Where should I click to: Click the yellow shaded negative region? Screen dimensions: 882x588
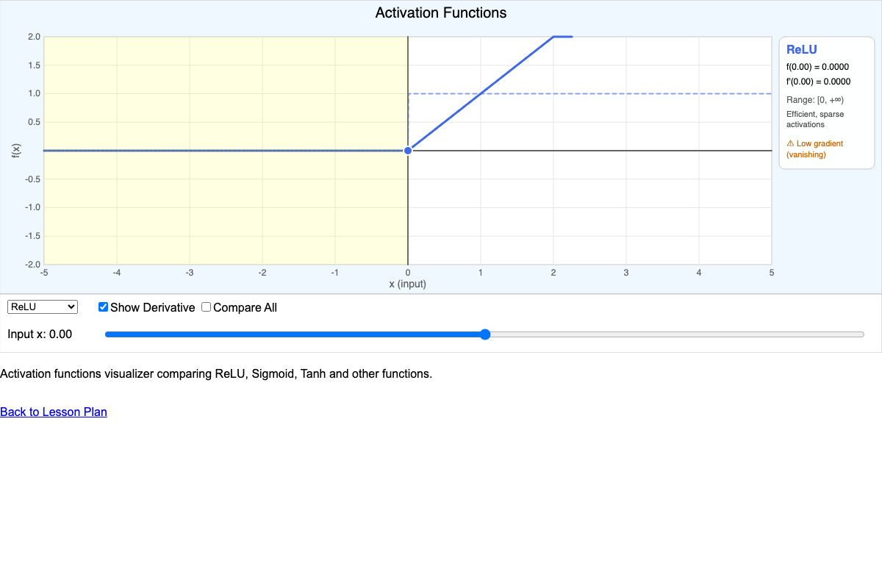pos(220,206)
